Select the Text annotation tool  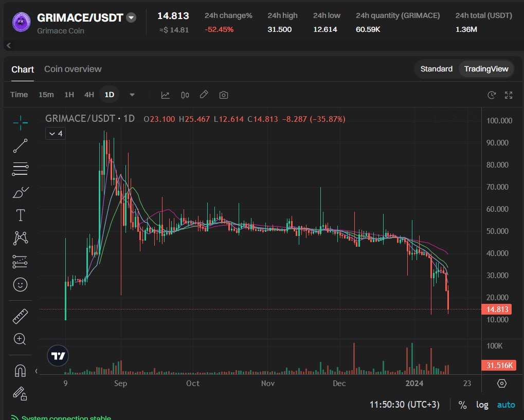pyautogui.click(x=21, y=215)
